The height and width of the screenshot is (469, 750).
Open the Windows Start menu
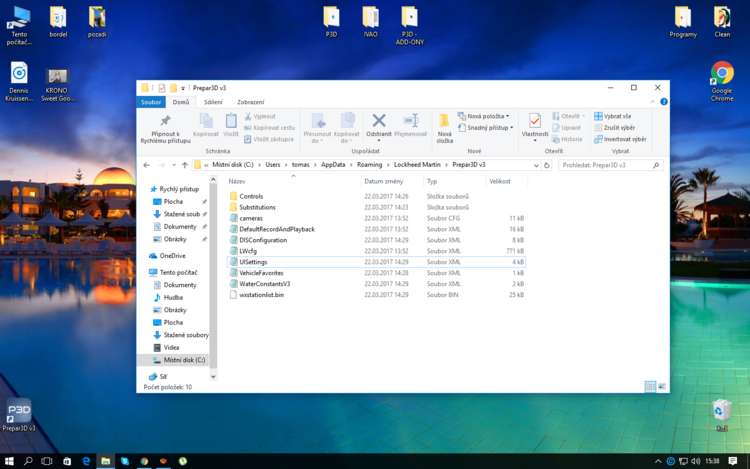tap(9, 461)
